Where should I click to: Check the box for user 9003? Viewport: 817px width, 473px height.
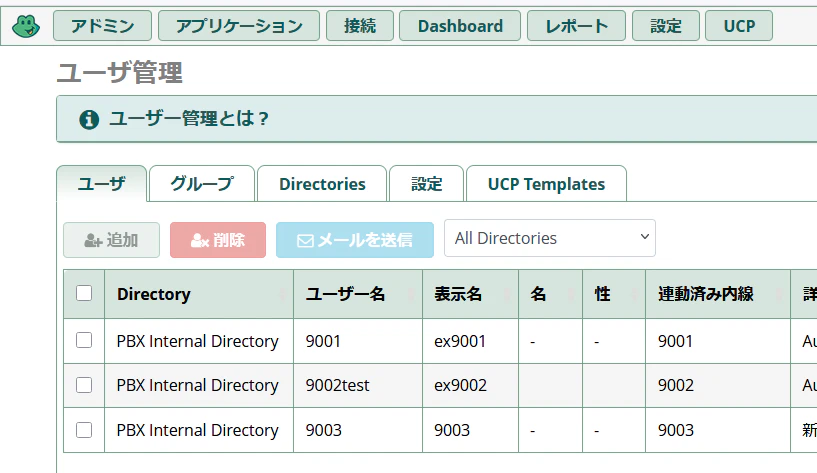point(84,430)
